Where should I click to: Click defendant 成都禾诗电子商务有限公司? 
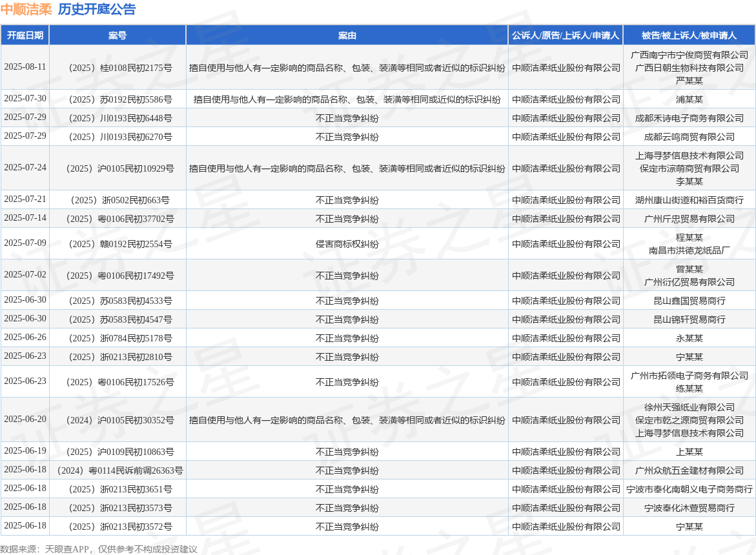click(x=690, y=118)
